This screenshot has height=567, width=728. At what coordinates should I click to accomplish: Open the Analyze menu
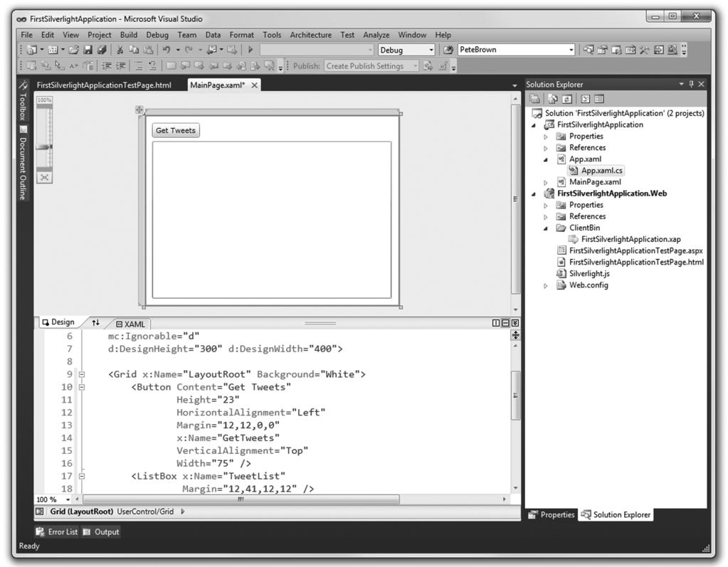tap(376, 35)
